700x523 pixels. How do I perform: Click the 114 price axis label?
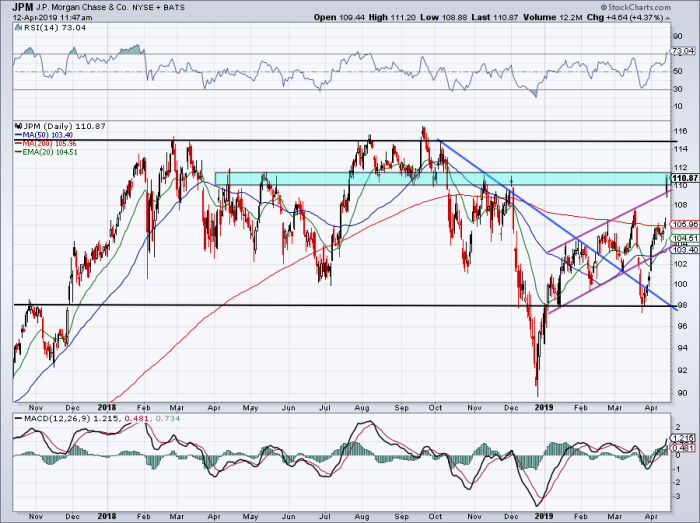pyautogui.click(x=680, y=149)
